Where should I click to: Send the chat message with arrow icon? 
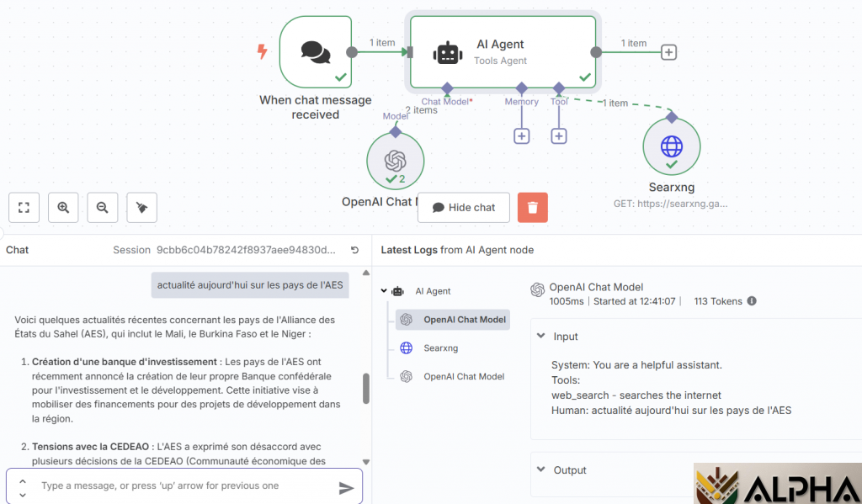346,487
